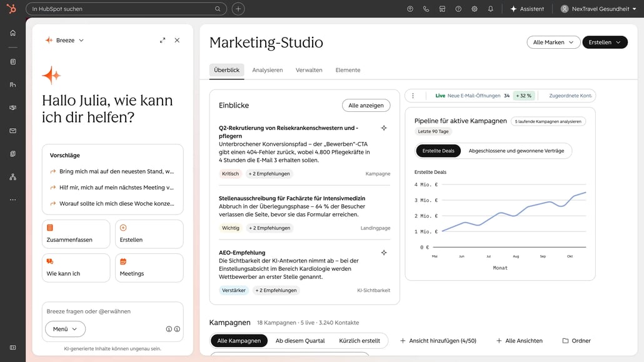Select the Alle Kampagnen view tab

pos(239,341)
